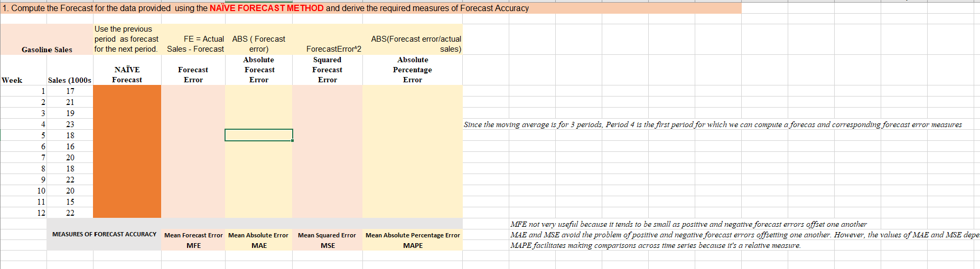Select week 4 sales value 23
980x269 pixels.
tap(70, 124)
